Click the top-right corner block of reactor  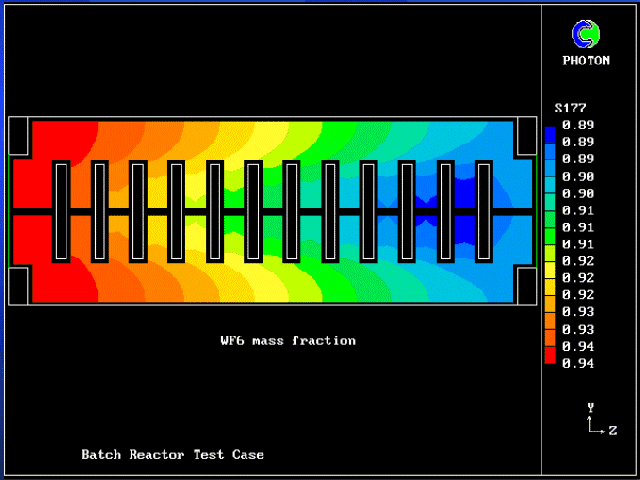tap(525, 136)
